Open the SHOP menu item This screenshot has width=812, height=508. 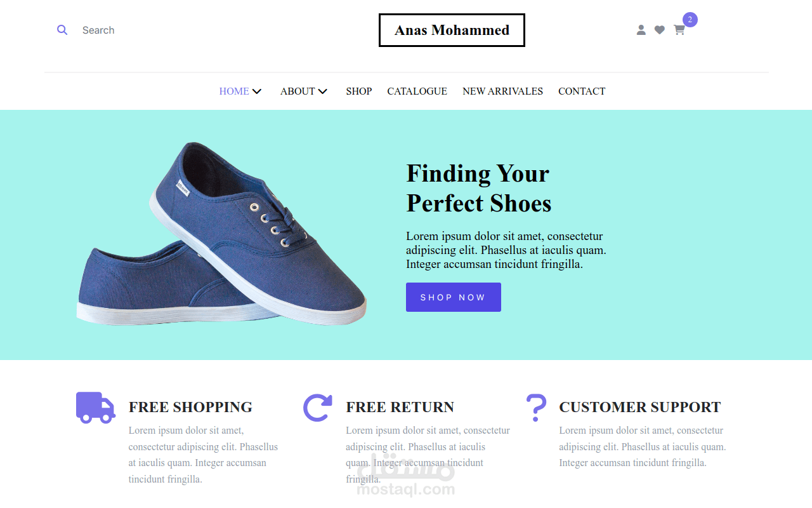pyautogui.click(x=359, y=91)
